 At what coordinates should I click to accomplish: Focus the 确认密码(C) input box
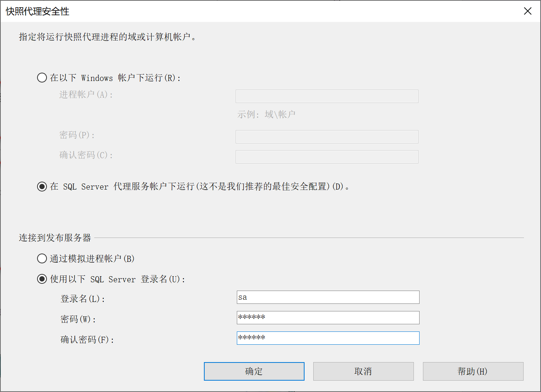pos(327,157)
